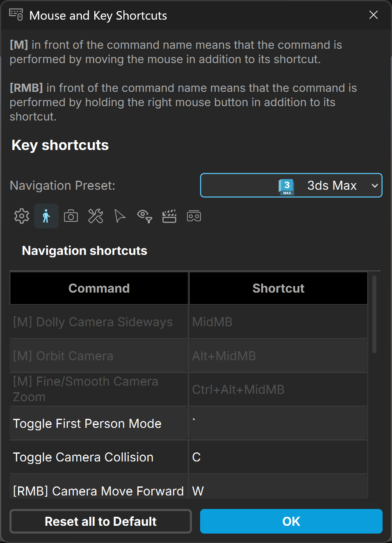The image size is (392, 543).
Task: Open the eye filter visibility category
Action: pos(145,216)
